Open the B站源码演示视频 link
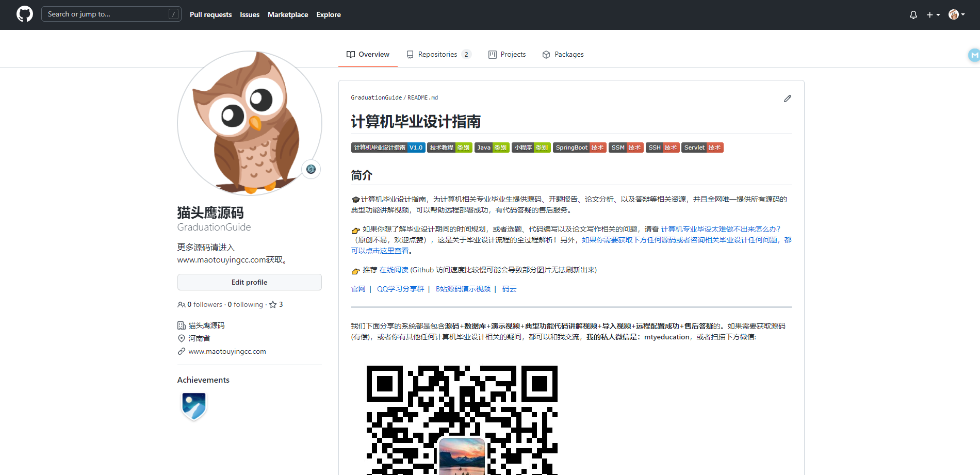The height and width of the screenshot is (475, 980). 463,289
